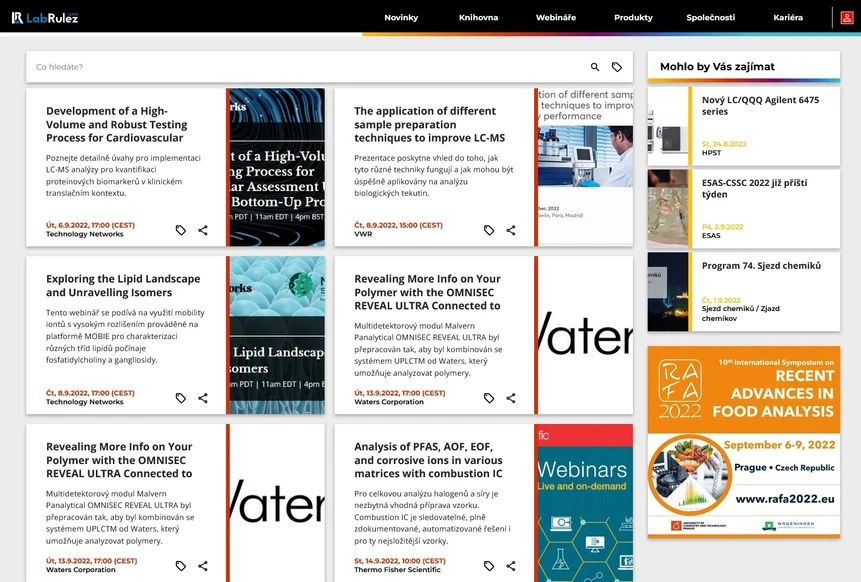Image resolution: width=861 pixels, height=582 pixels.
Task: Click 'Mohlo by Vás zajímat' heading
Action: coord(717,66)
